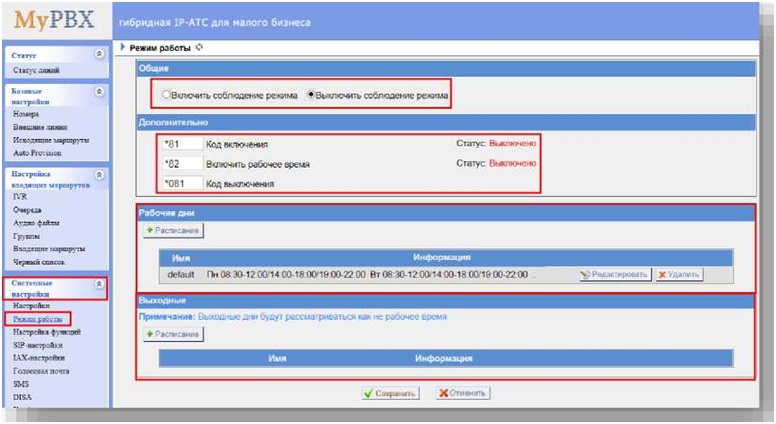Select Выключить соблюдение режима radio button
Image resolution: width=776 pixels, height=424 pixels.
point(311,95)
